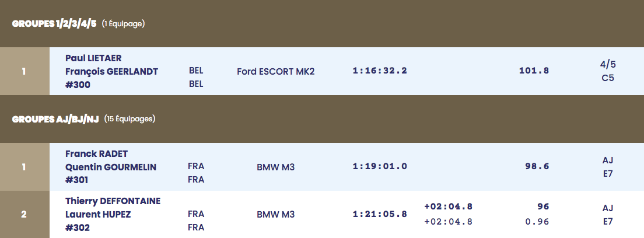Click car number #302
Viewport: 644px width, 238px height.
pyautogui.click(x=78, y=228)
